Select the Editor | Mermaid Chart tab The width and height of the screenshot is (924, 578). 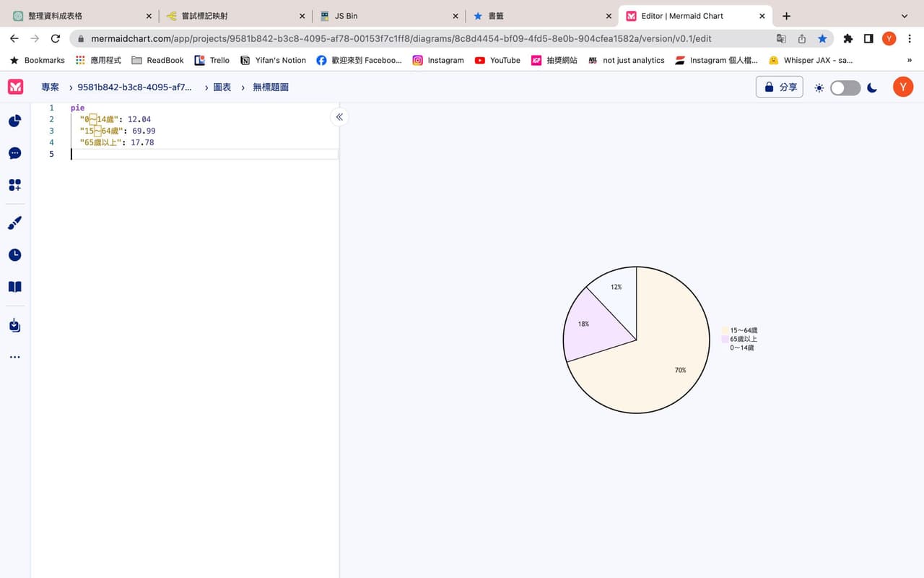(x=696, y=16)
